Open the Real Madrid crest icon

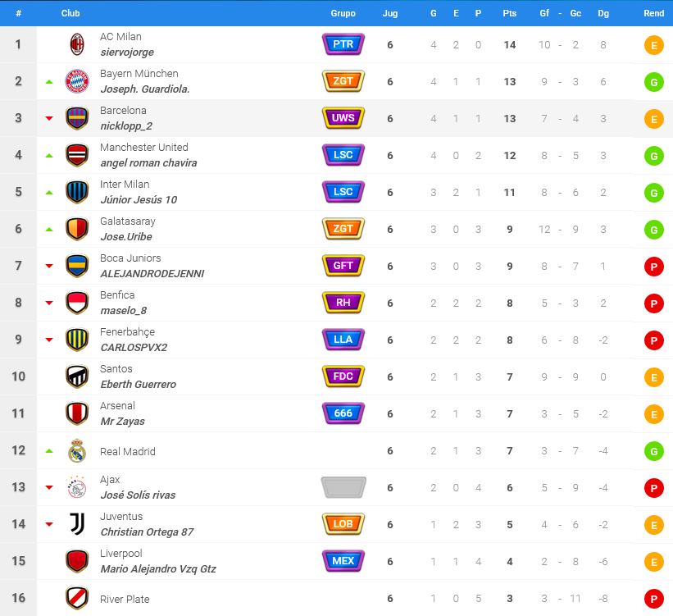tap(77, 450)
